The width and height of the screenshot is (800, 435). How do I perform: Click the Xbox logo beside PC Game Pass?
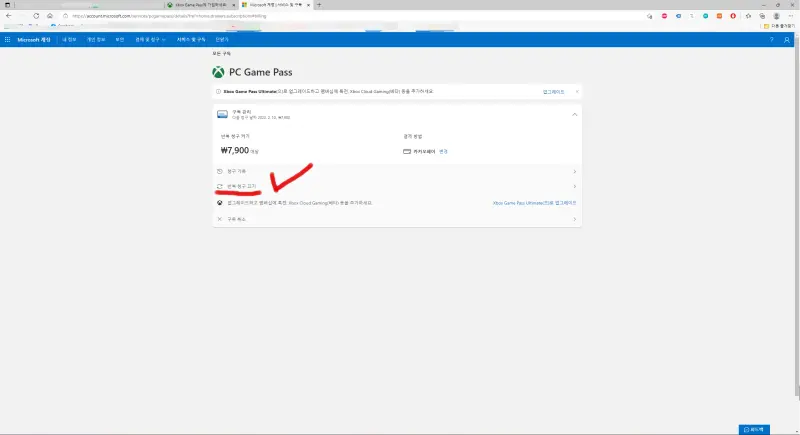point(218,72)
